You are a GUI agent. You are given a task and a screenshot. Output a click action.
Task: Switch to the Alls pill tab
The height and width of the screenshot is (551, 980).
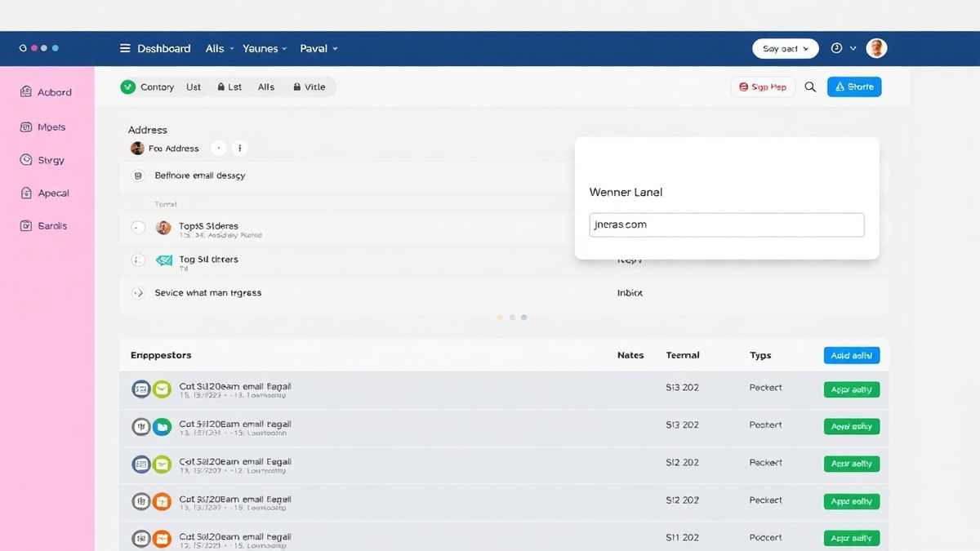pyautogui.click(x=266, y=87)
